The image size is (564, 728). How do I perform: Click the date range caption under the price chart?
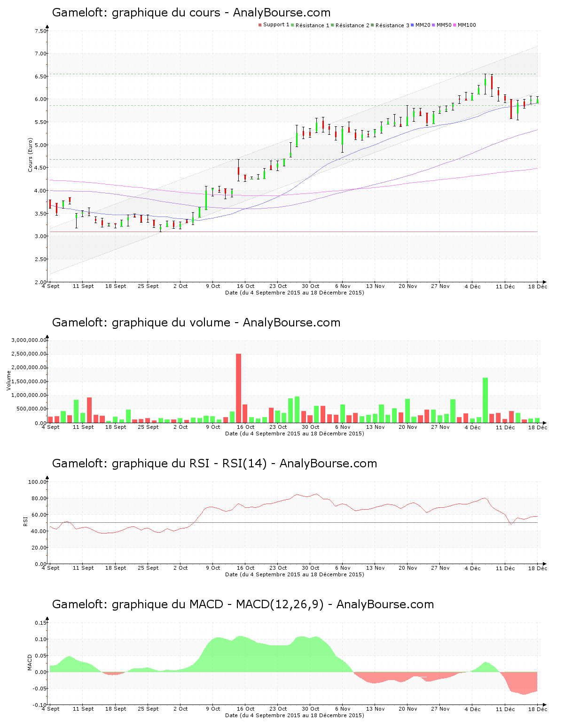click(x=295, y=293)
